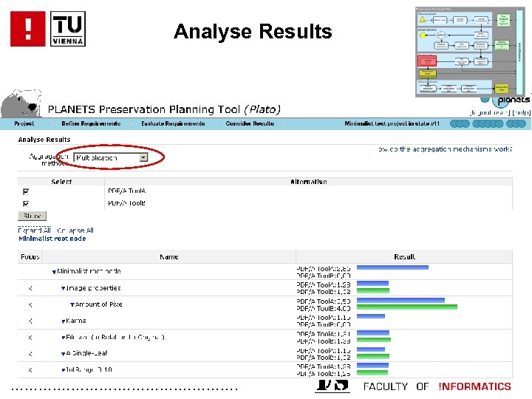This screenshot has height=399, width=532.
Task: Click the Alternative column header
Action: (x=308, y=182)
